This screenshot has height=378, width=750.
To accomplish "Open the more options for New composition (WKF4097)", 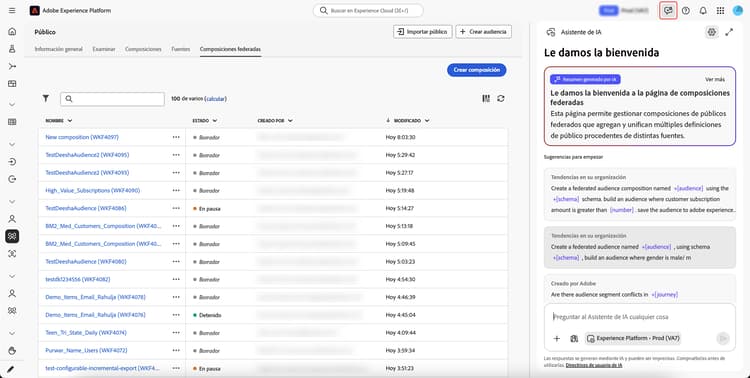I will [x=176, y=137].
